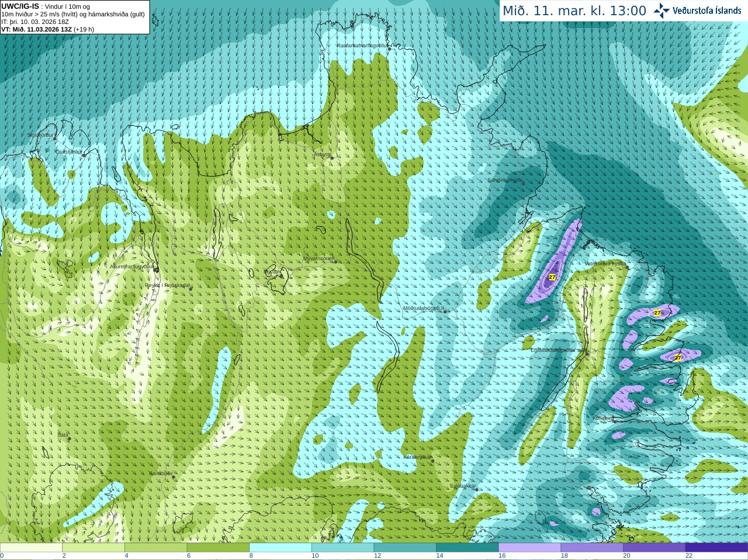Viewport: 748px width, 560px height.
Task: Click the Ásbyrgi station marker
Action: pyautogui.click(x=332, y=158)
